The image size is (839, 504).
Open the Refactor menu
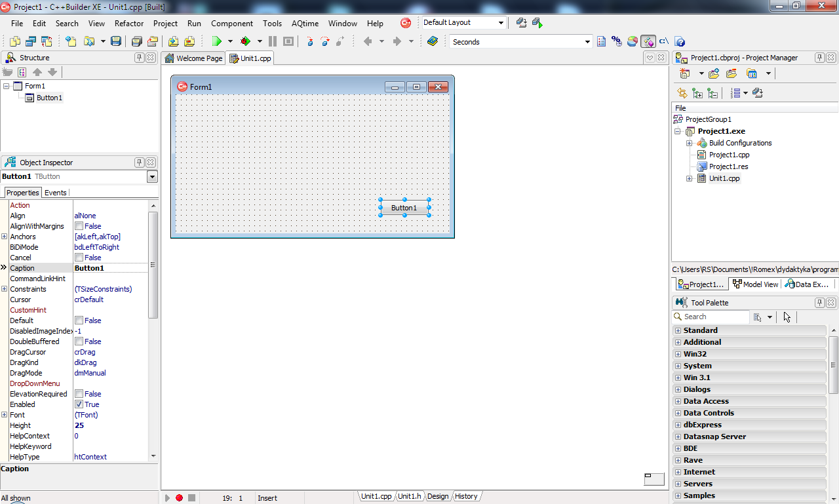point(129,23)
